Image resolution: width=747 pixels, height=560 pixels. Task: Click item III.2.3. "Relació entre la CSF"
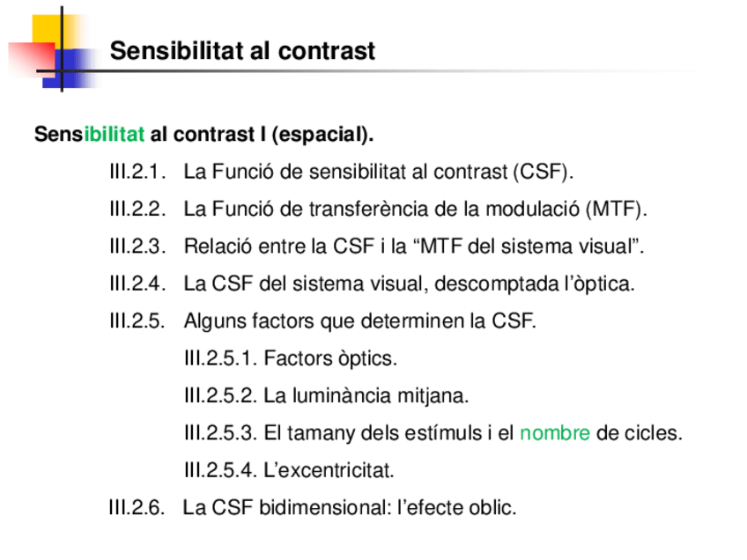click(414, 247)
